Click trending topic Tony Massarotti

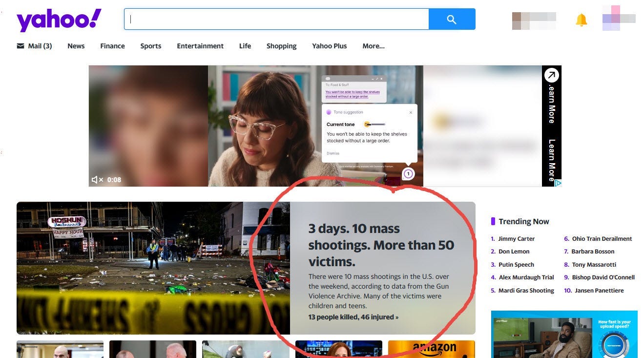pos(594,265)
